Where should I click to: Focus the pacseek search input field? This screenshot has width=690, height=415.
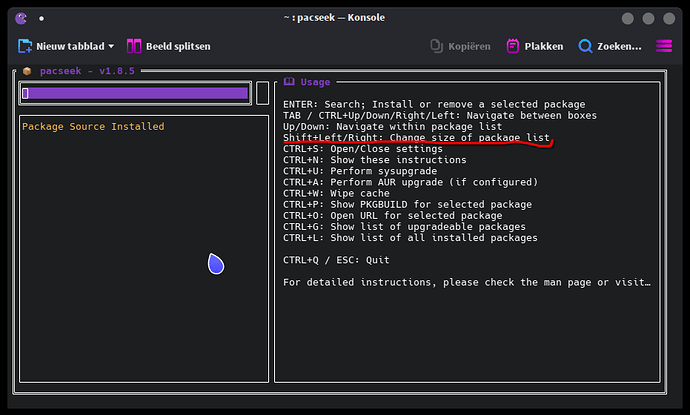point(135,93)
